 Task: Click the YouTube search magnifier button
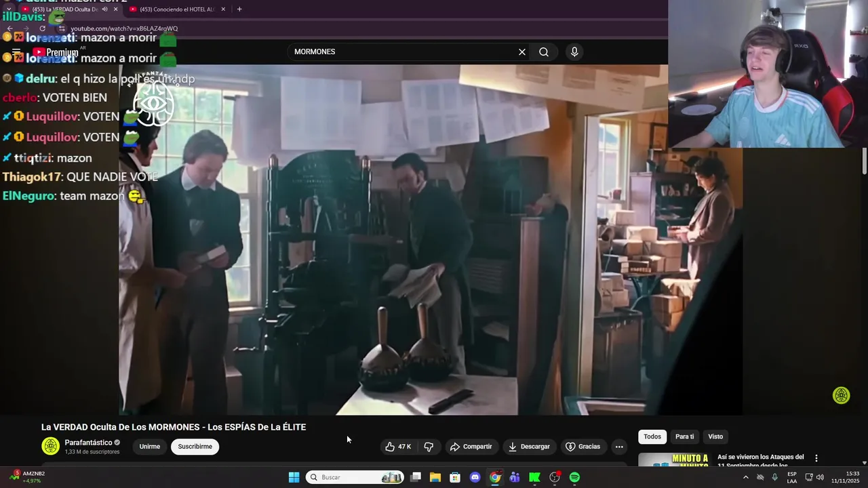(544, 52)
